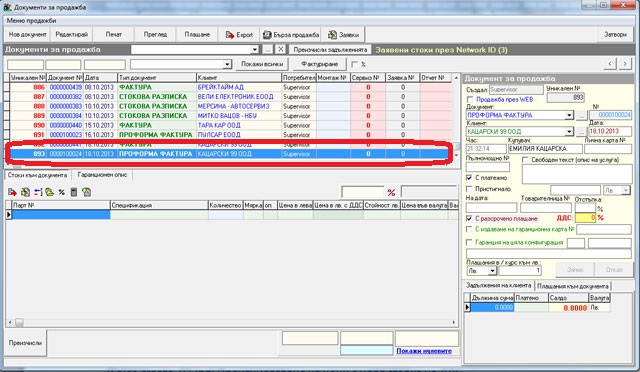The image size is (640, 372).
Task: Tick the row checkbox for document 886
Action: click(x=7, y=87)
